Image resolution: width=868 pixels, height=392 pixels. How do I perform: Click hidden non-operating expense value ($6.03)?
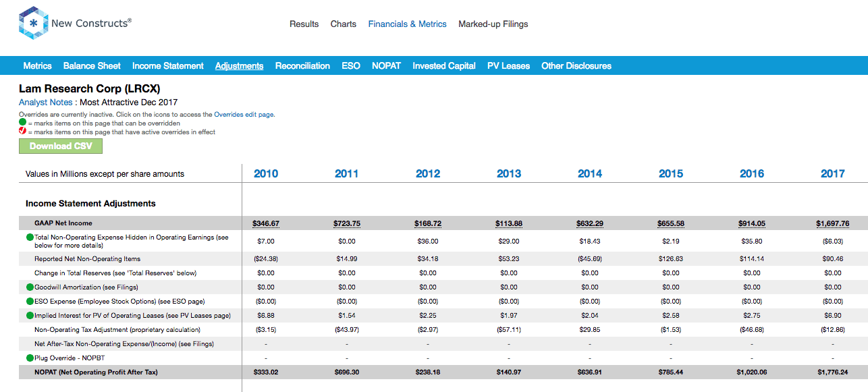pos(833,241)
